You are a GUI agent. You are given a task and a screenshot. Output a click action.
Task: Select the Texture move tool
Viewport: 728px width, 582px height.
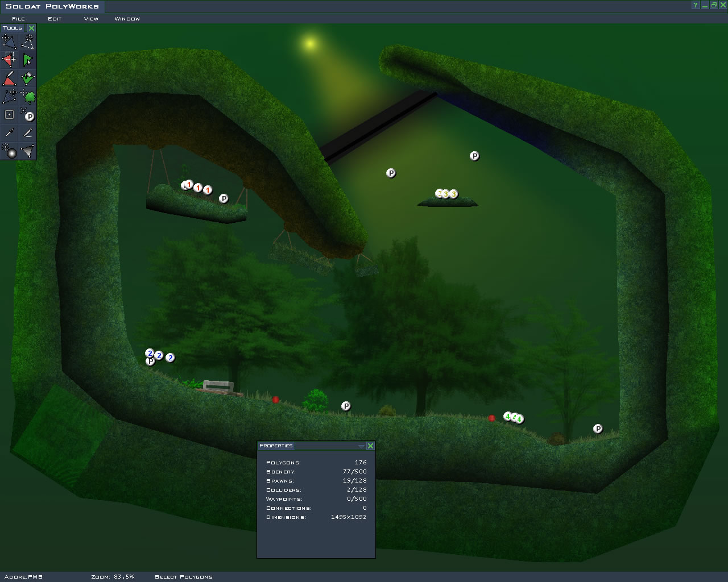9,97
